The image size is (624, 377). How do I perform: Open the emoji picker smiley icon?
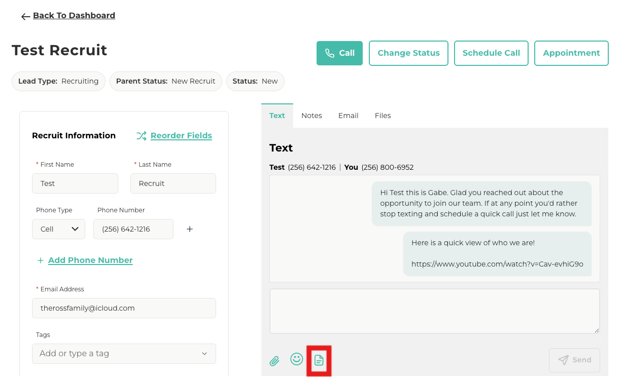pyautogui.click(x=296, y=359)
